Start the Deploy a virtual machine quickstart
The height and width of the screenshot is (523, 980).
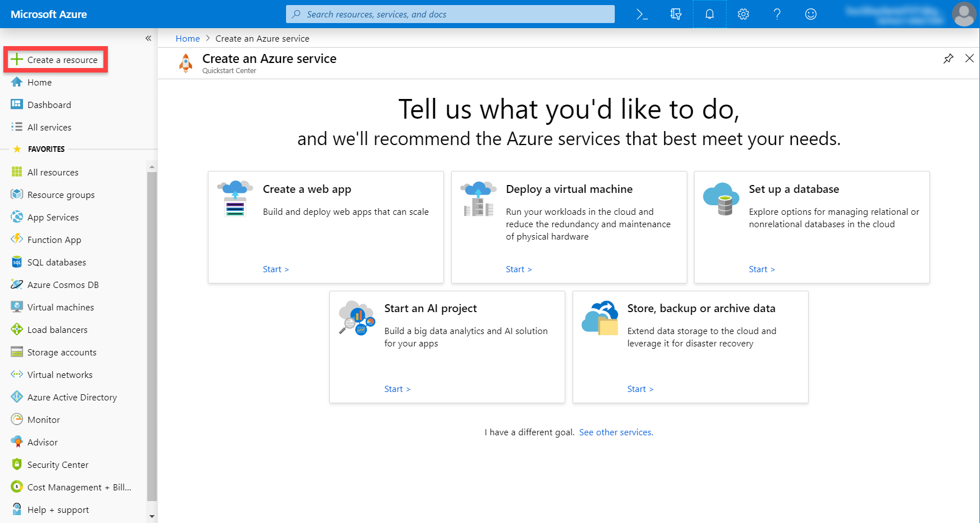click(x=519, y=269)
